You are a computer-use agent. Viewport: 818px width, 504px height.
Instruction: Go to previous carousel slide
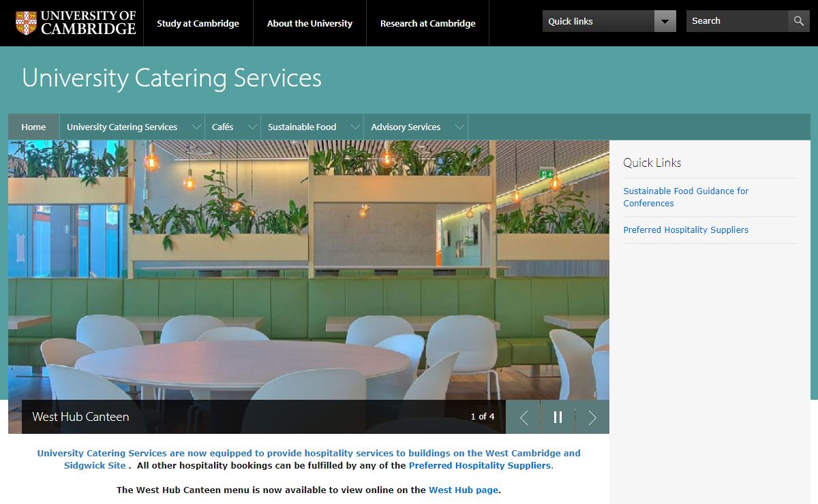coord(524,417)
